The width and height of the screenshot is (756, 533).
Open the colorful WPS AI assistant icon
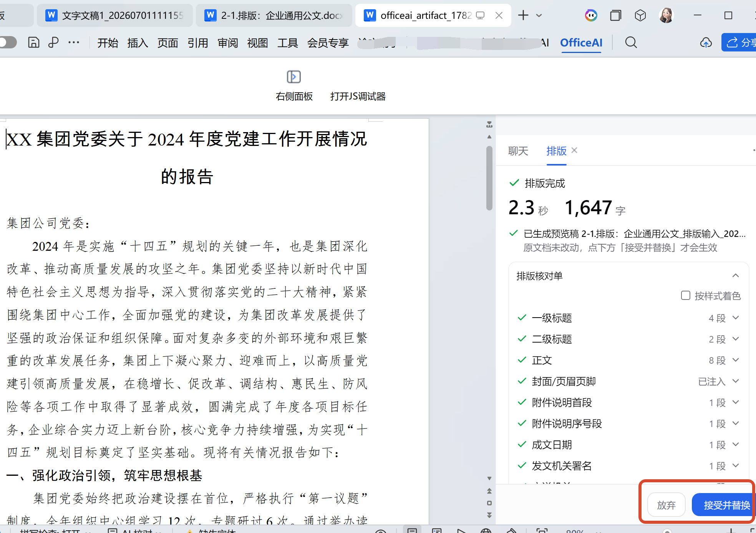(x=591, y=15)
